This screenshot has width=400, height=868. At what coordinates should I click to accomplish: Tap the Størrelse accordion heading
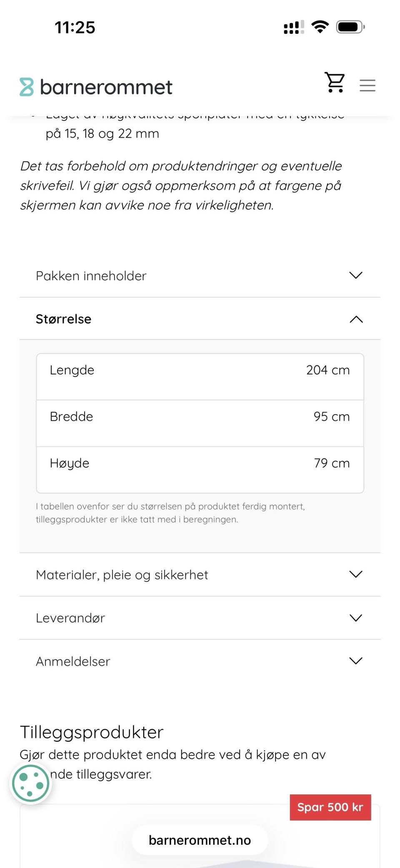click(64, 319)
